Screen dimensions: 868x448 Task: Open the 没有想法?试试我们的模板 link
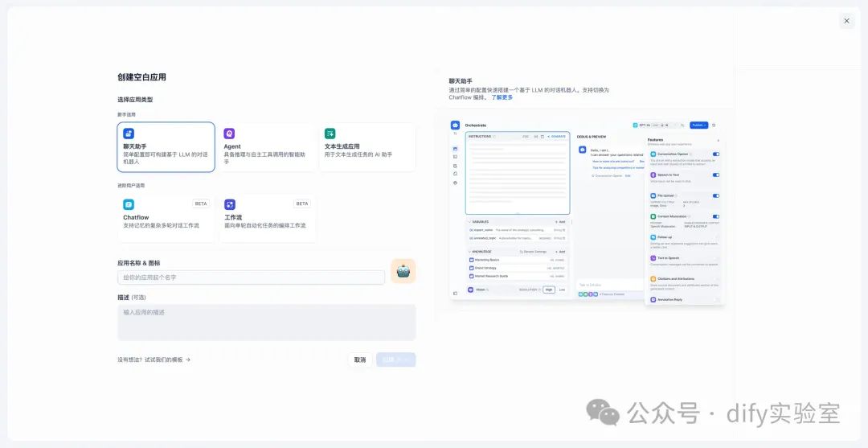coord(154,360)
